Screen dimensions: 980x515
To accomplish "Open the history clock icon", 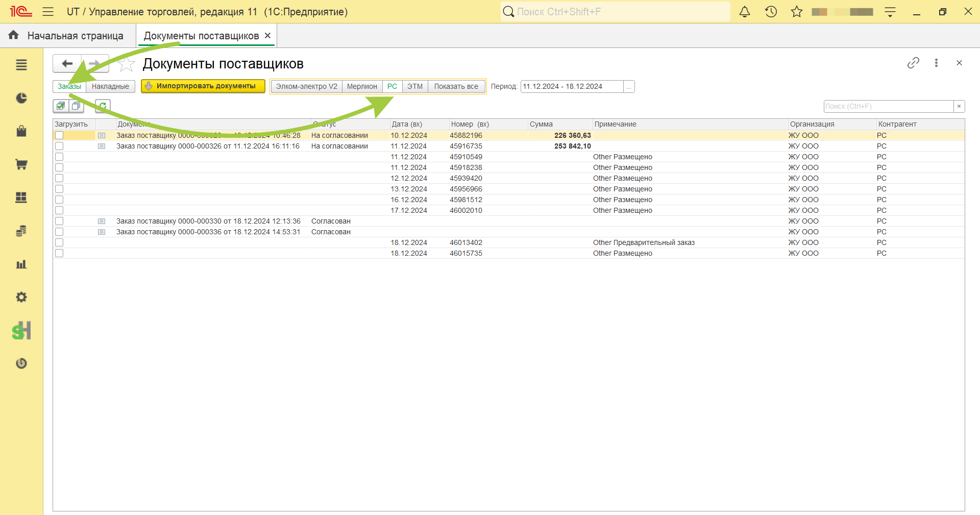I will (771, 12).
